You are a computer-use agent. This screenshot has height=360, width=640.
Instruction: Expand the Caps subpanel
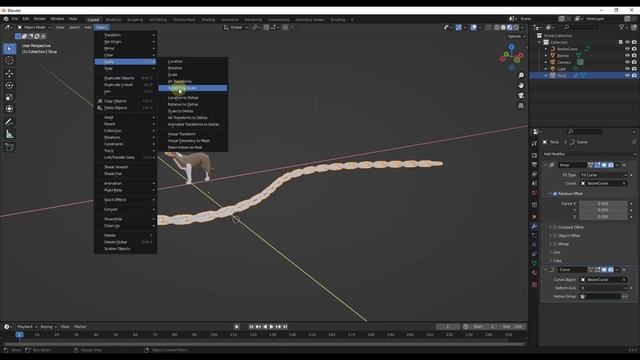(x=557, y=260)
